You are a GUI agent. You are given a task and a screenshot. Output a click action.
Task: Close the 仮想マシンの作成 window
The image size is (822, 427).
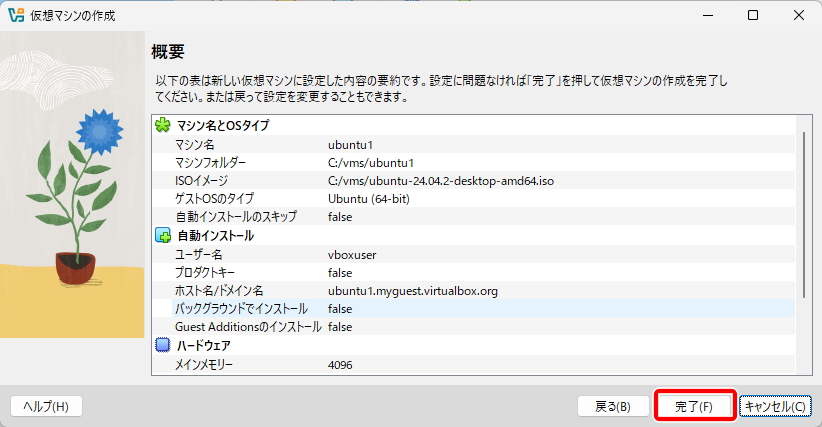tap(798, 15)
